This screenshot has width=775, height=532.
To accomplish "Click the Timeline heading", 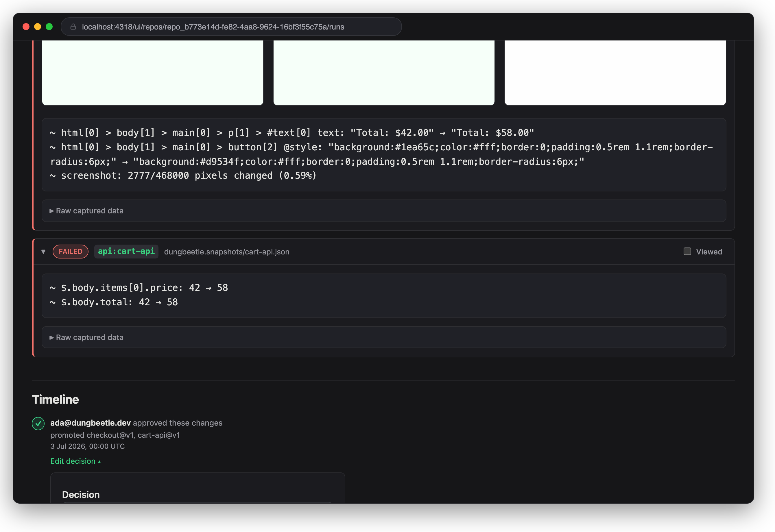I will pos(55,399).
